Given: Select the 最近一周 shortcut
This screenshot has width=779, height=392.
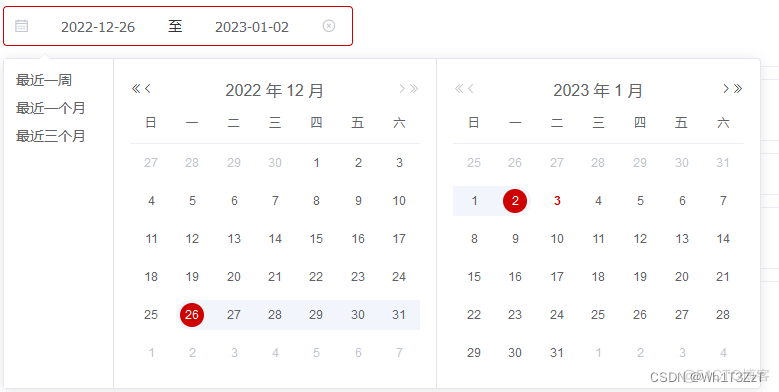Looking at the screenshot, I should 44,80.
